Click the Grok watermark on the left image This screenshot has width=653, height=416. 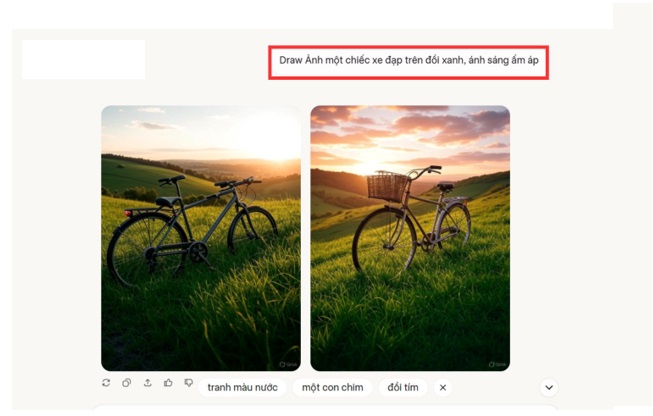coord(288,364)
